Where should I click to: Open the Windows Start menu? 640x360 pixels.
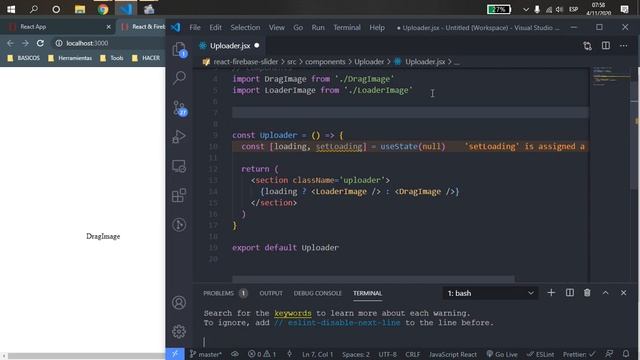(11, 9)
